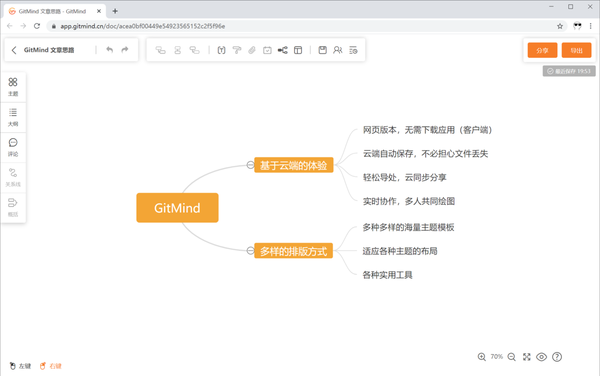Click the 分享 share button
This screenshot has height=376, width=600.
[x=542, y=50]
